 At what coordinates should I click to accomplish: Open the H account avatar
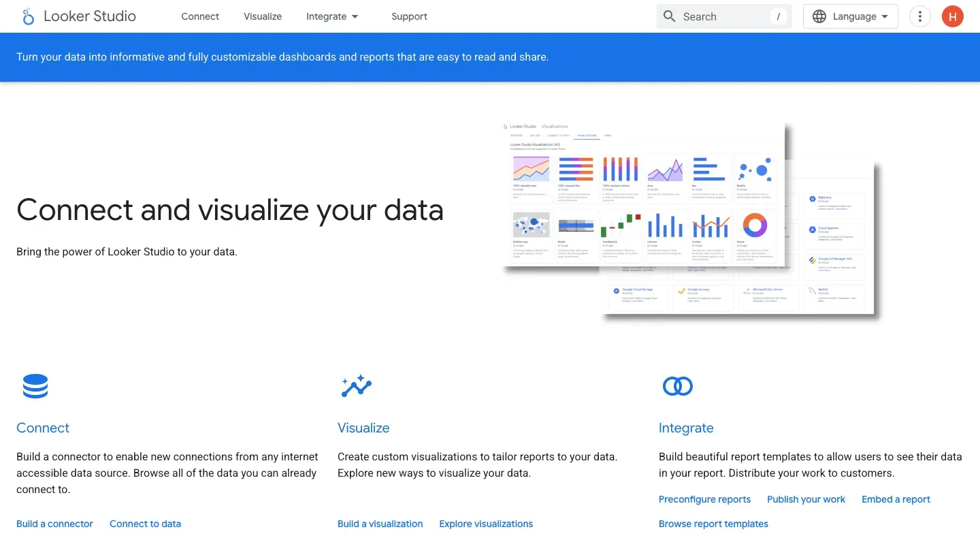coord(953,16)
